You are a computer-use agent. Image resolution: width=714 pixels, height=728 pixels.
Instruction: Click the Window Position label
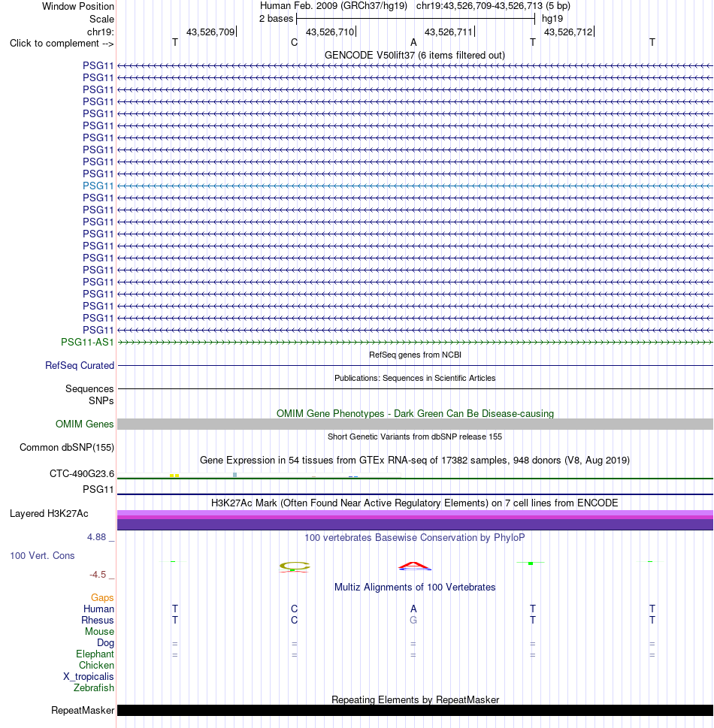coord(78,7)
